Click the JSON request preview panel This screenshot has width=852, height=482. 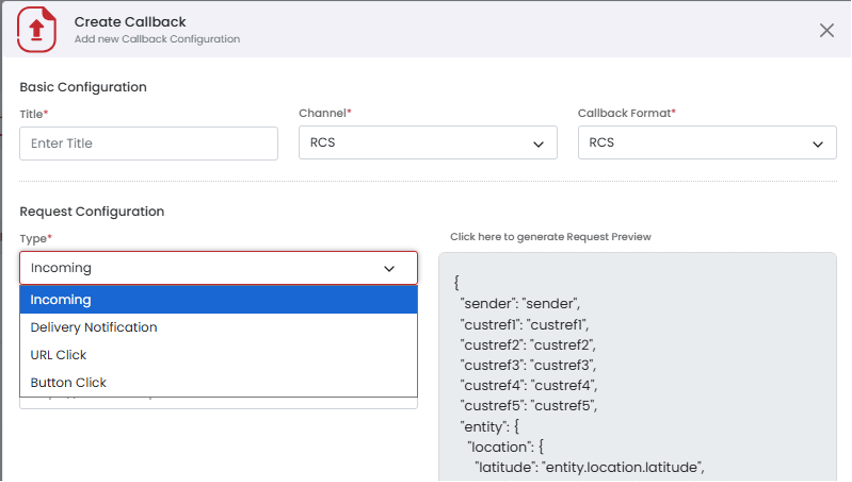coord(637,367)
